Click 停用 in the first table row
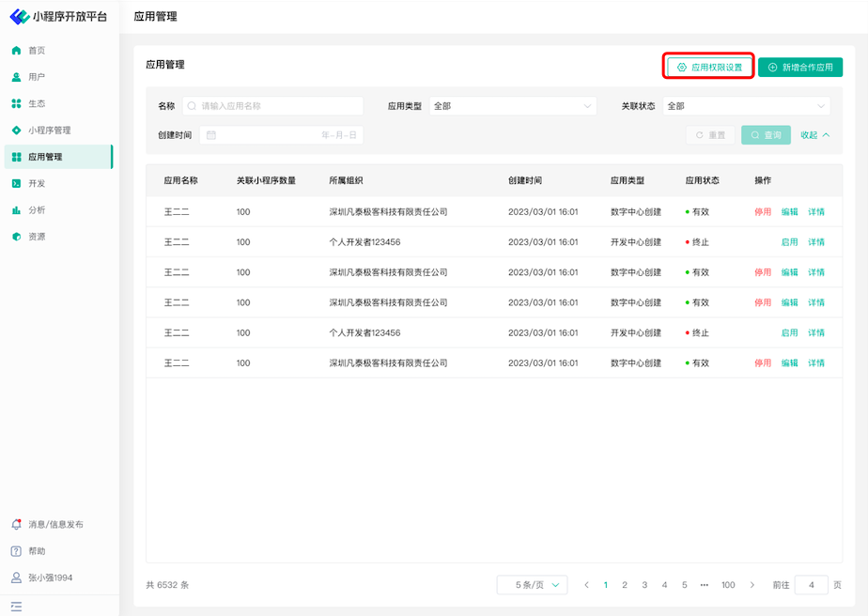This screenshot has height=616, width=868. click(x=762, y=212)
